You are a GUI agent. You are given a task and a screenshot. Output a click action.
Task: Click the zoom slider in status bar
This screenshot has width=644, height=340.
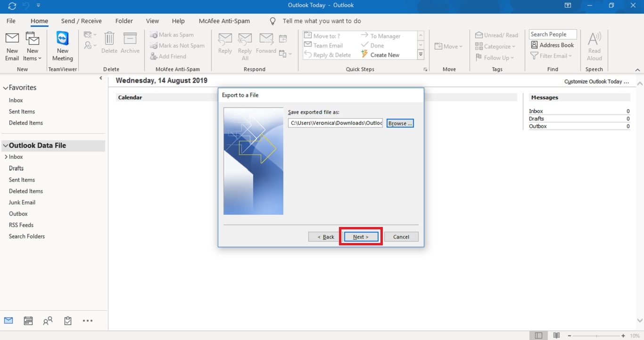pos(596,335)
